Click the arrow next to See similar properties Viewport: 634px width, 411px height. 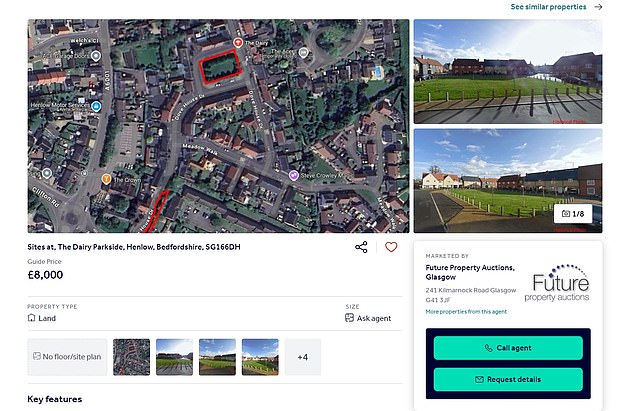[598, 7]
